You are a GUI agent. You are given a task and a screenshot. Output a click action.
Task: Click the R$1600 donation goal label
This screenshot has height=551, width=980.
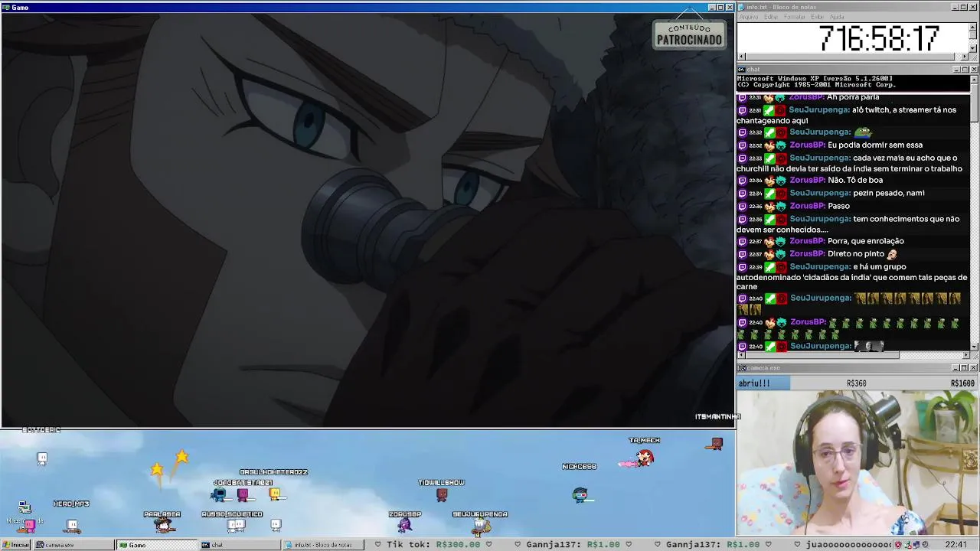(962, 383)
